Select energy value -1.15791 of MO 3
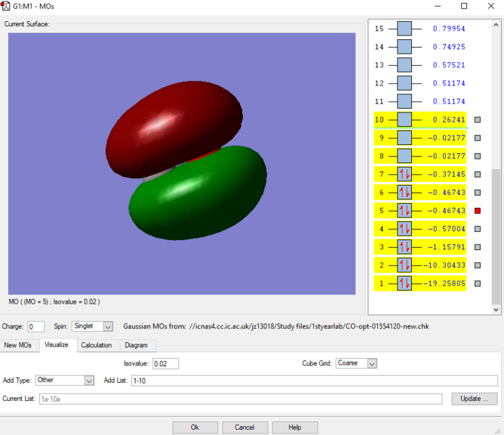This screenshot has width=504, height=435. click(x=447, y=247)
